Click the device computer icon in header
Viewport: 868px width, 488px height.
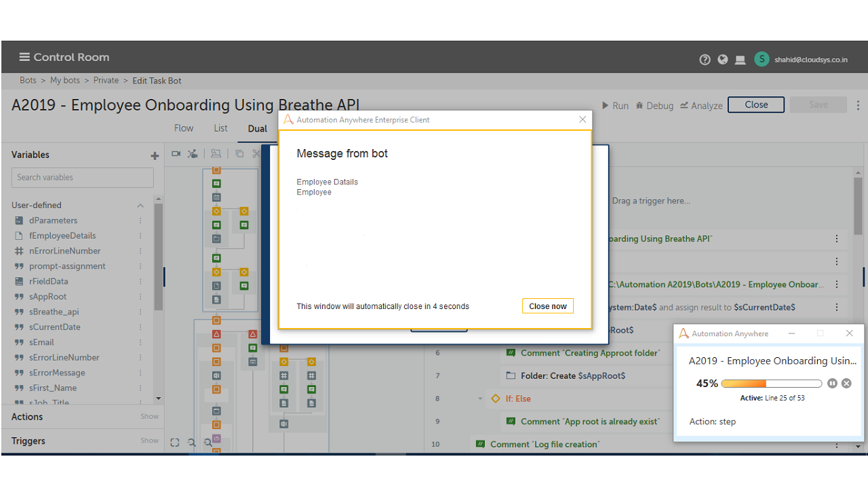[741, 60]
